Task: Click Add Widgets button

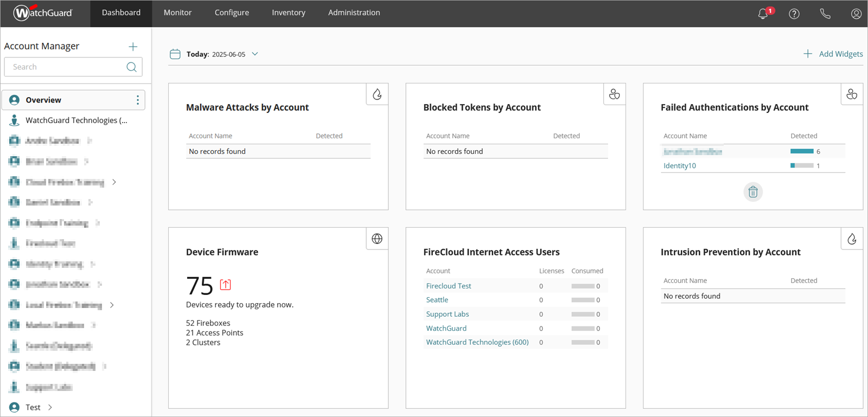Action: pos(833,54)
